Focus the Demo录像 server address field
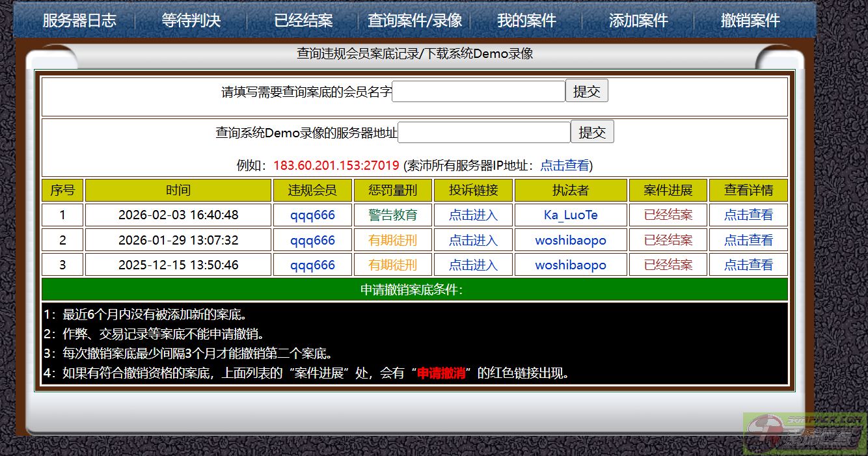Viewport: 868px width, 456px height. coord(483,133)
